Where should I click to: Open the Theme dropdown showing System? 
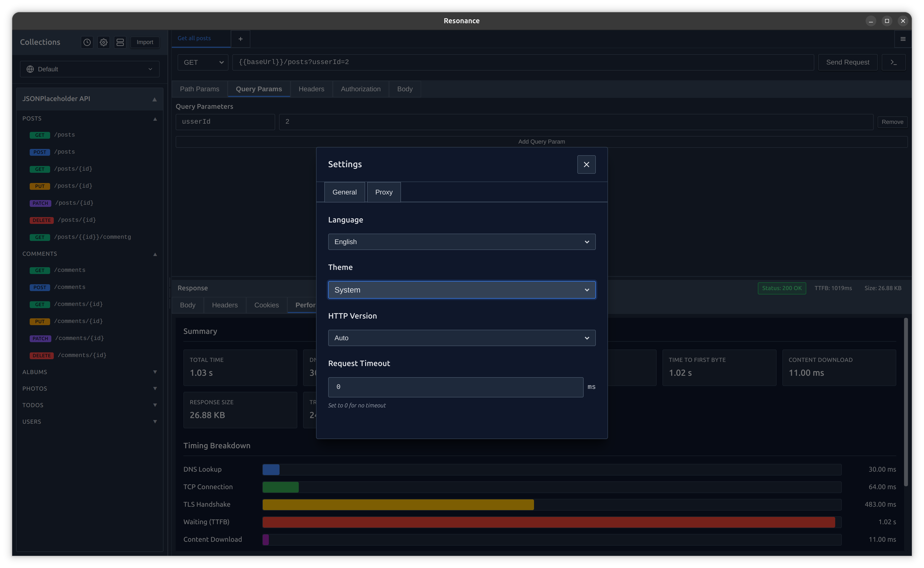tap(462, 290)
